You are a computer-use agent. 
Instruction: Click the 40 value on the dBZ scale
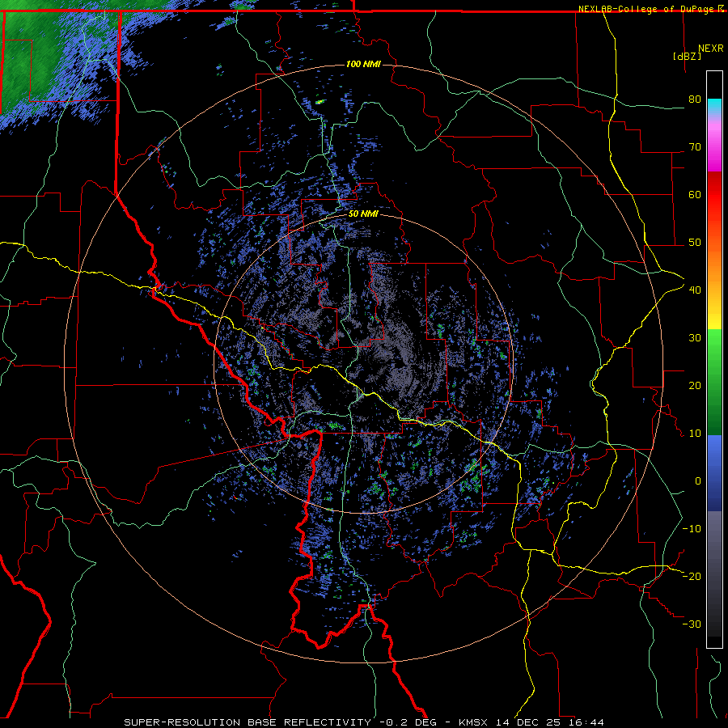(x=695, y=290)
